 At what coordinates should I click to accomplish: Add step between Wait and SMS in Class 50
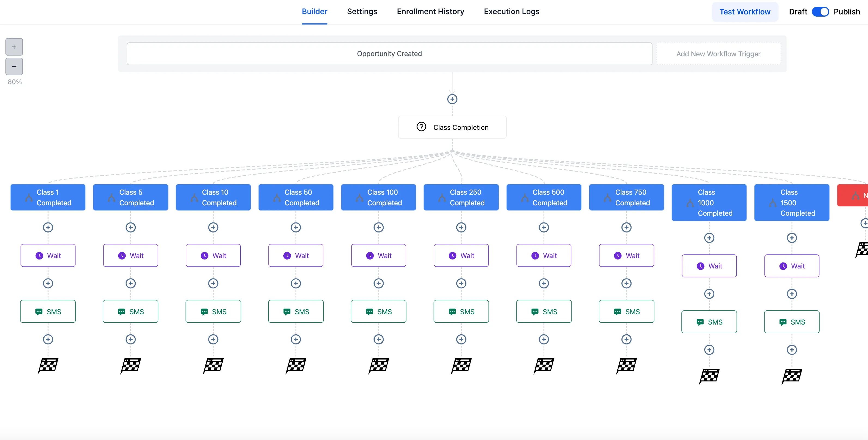click(x=296, y=283)
